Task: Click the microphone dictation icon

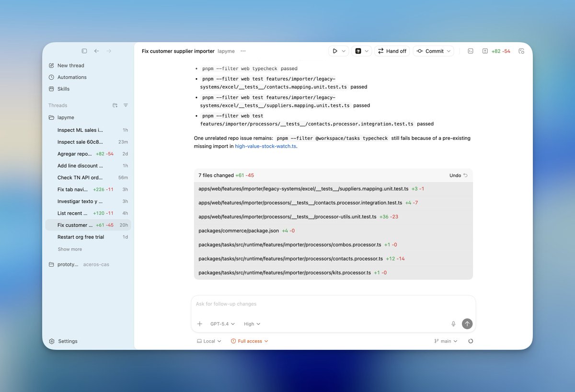Action: (x=453, y=324)
